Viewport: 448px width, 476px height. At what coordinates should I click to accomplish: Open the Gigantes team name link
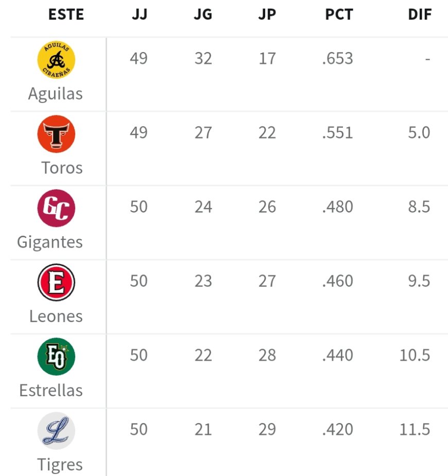point(50,242)
